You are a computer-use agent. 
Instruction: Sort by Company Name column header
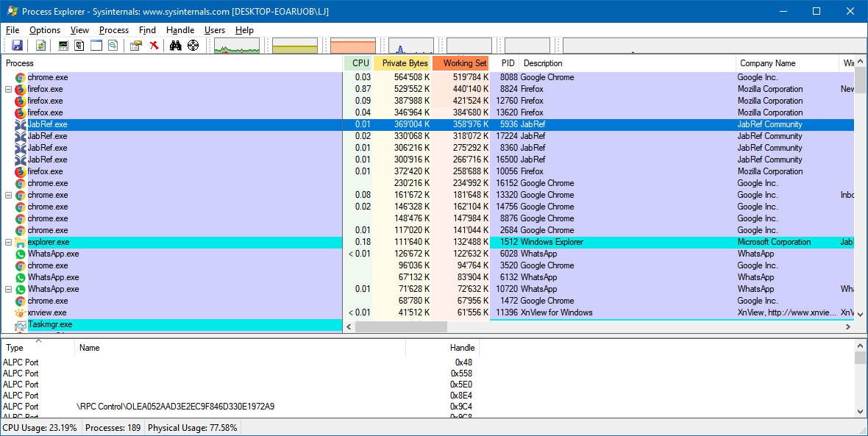coord(787,63)
